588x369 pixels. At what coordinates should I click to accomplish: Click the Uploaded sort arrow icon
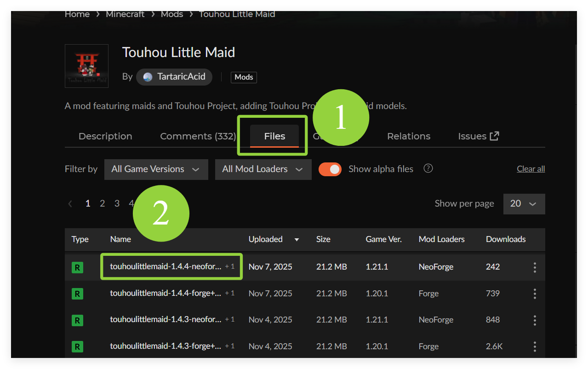click(297, 240)
